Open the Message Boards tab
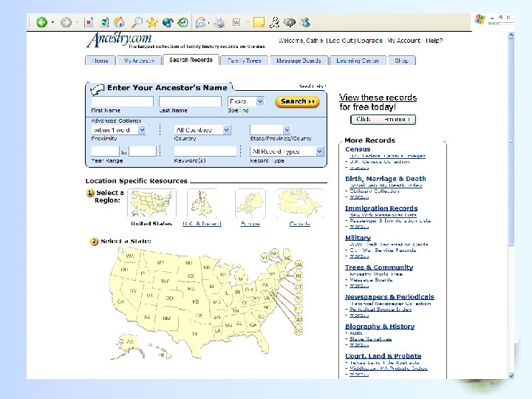Viewport: 532px width, 399px height. [x=299, y=61]
